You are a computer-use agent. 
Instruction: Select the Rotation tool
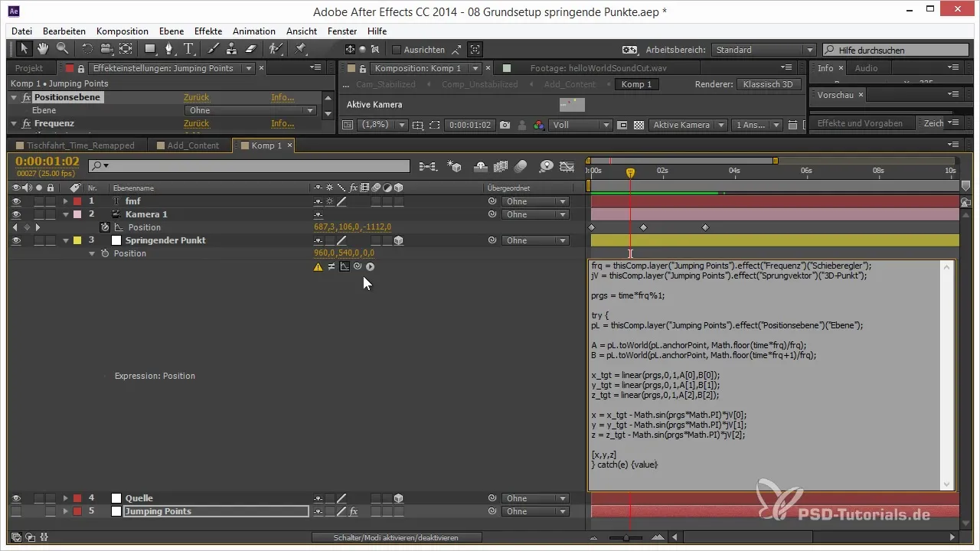coord(87,49)
